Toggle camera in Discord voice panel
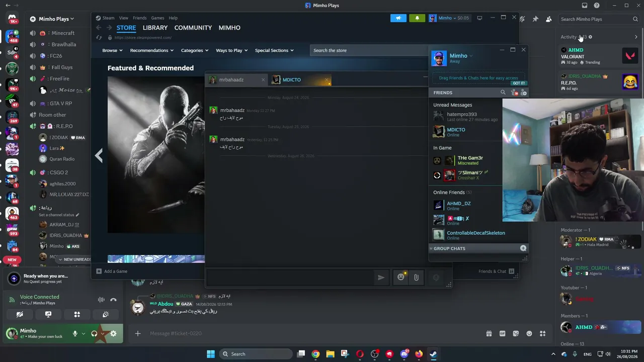The image size is (644, 362). click(20, 314)
